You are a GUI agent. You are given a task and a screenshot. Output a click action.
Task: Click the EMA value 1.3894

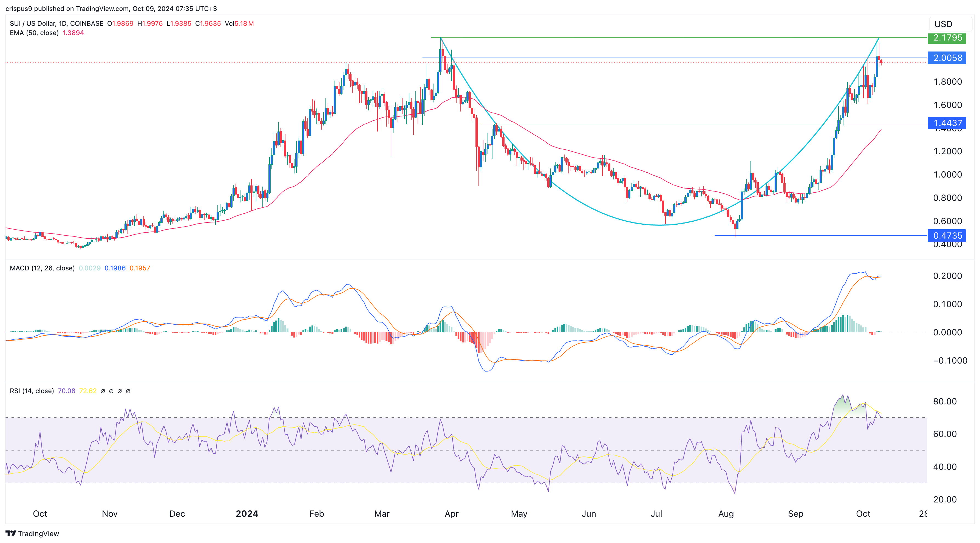point(73,33)
